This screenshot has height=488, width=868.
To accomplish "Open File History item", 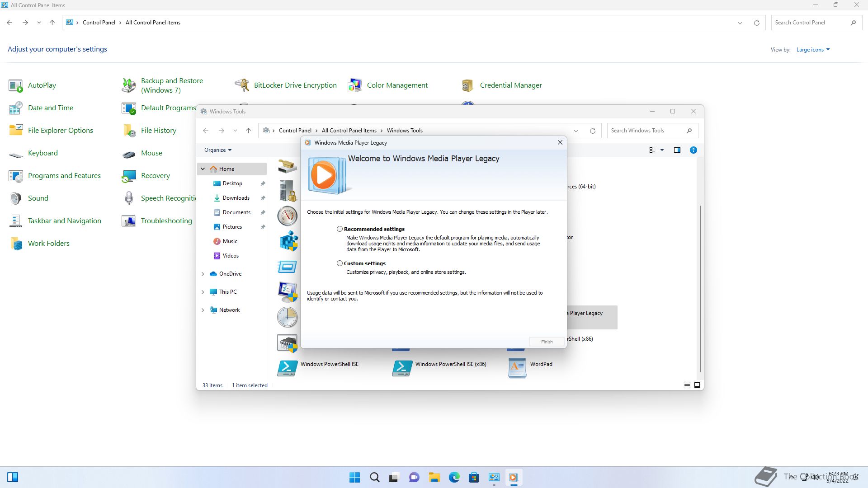I will tap(149, 131).
